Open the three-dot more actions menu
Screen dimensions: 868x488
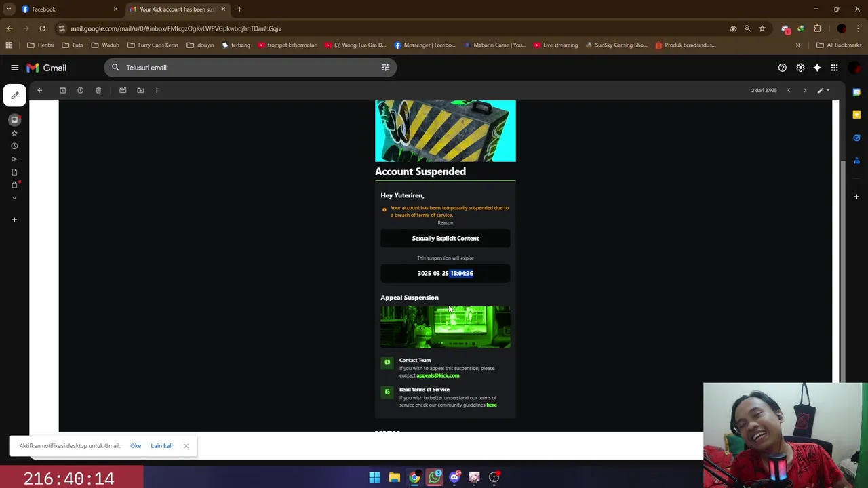click(x=157, y=90)
